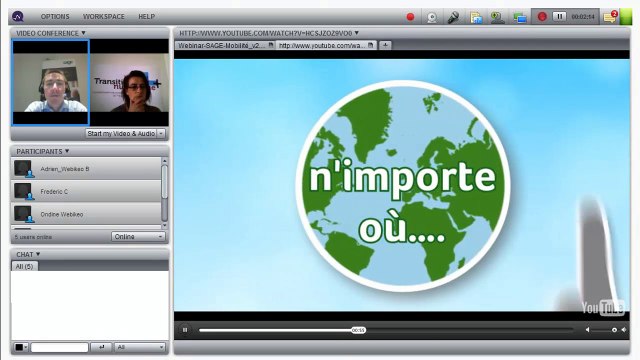This screenshot has height=360, width=640.
Task: Select participant Frederic C
Action: [x=87, y=191]
